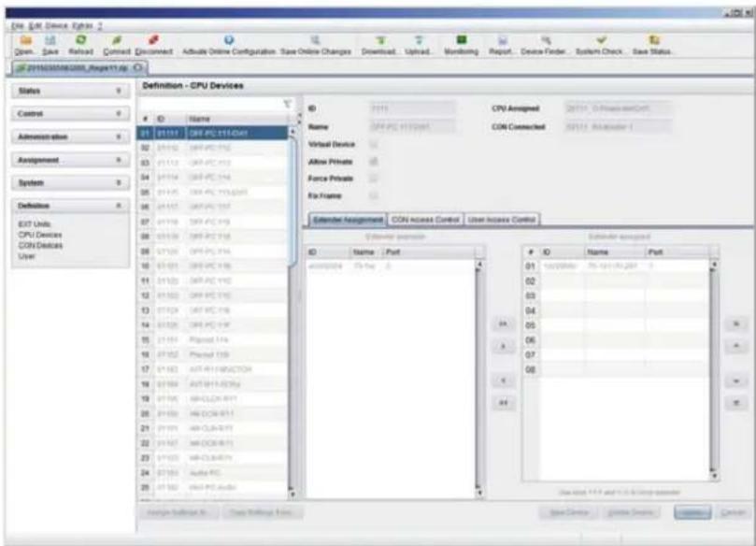Select row 01 in CPU device list

[213, 133]
